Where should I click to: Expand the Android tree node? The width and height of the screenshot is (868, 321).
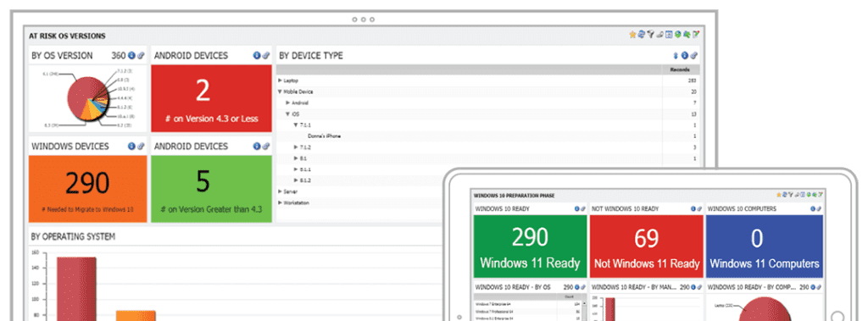click(x=288, y=102)
